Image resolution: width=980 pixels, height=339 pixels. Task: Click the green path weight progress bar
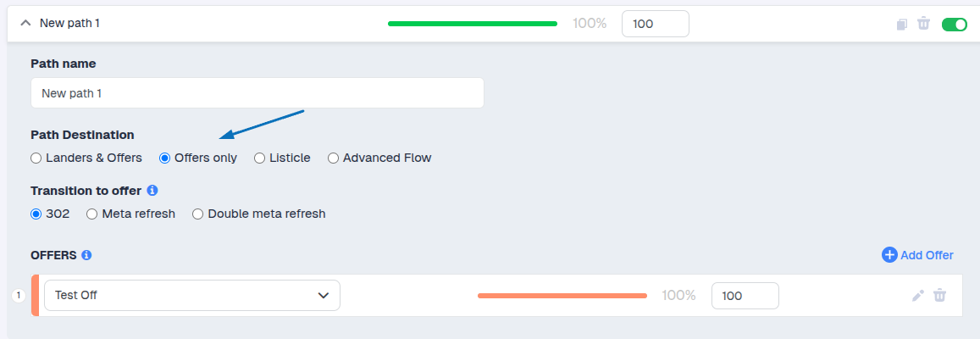472,24
